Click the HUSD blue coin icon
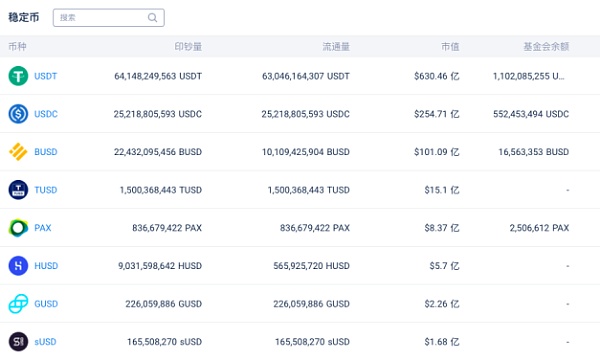Screen dimensions: 600x360 (x=18, y=266)
